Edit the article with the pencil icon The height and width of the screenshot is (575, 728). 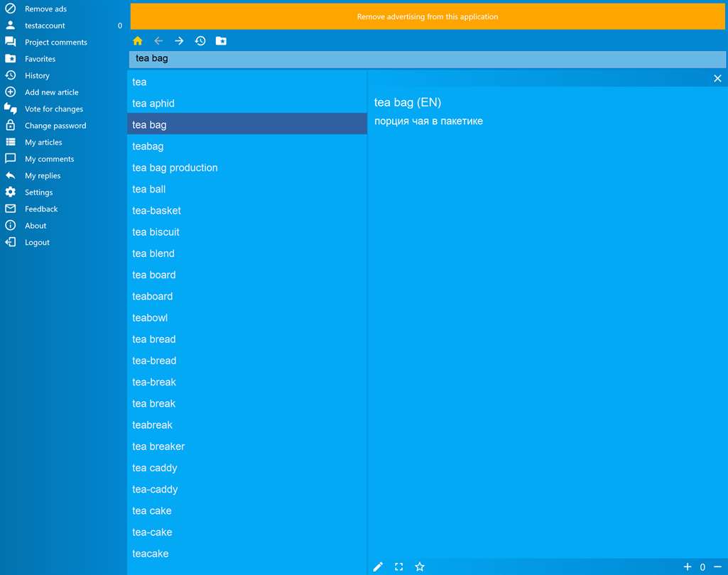pyautogui.click(x=378, y=566)
